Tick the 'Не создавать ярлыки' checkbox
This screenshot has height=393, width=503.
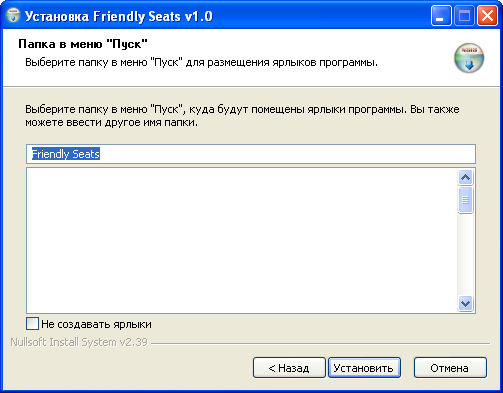pos(32,324)
